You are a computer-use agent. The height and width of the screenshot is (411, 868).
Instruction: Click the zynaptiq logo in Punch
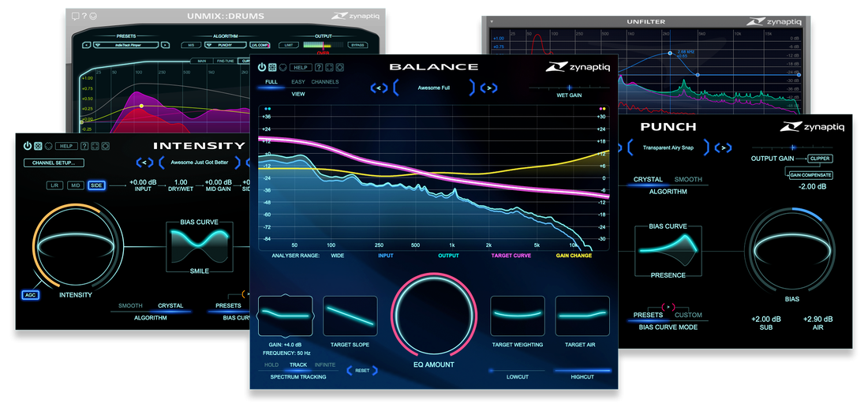click(x=812, y=127)
